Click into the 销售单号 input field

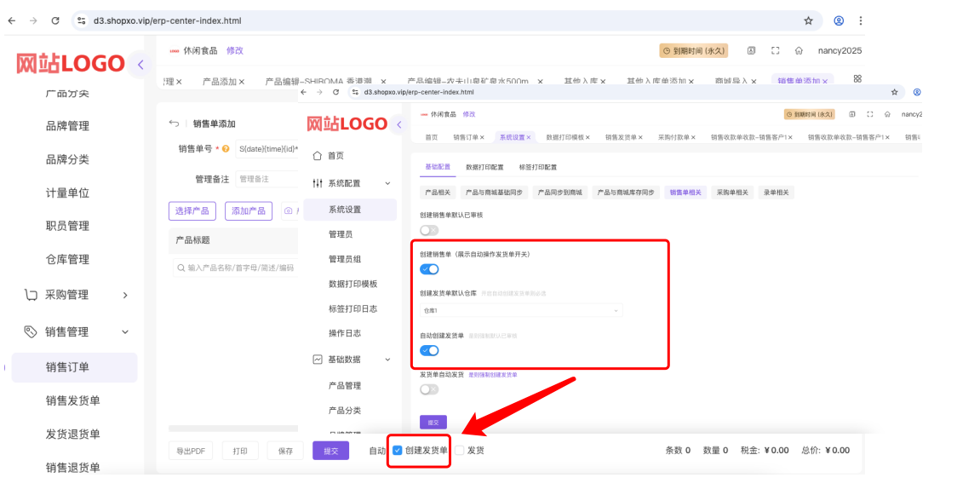click(267, 149)
